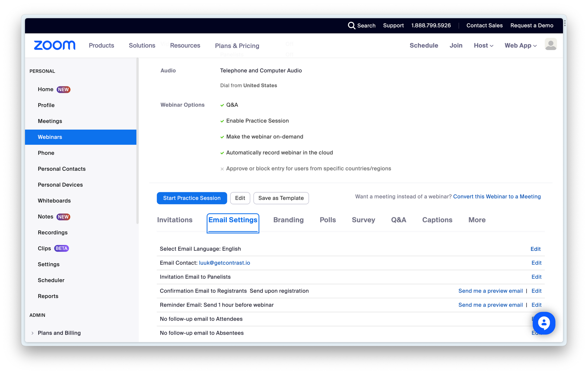
Task: Click Start Practice Session button
Action: tap(192, 198)
